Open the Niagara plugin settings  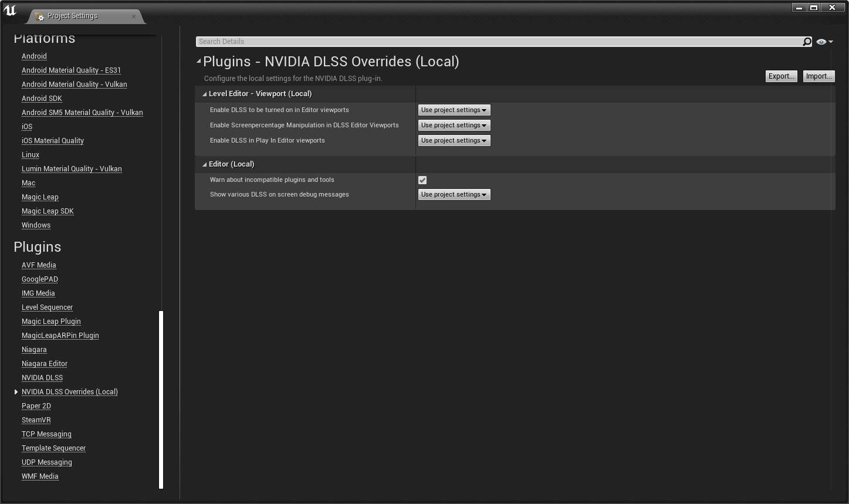click(34, 350)
